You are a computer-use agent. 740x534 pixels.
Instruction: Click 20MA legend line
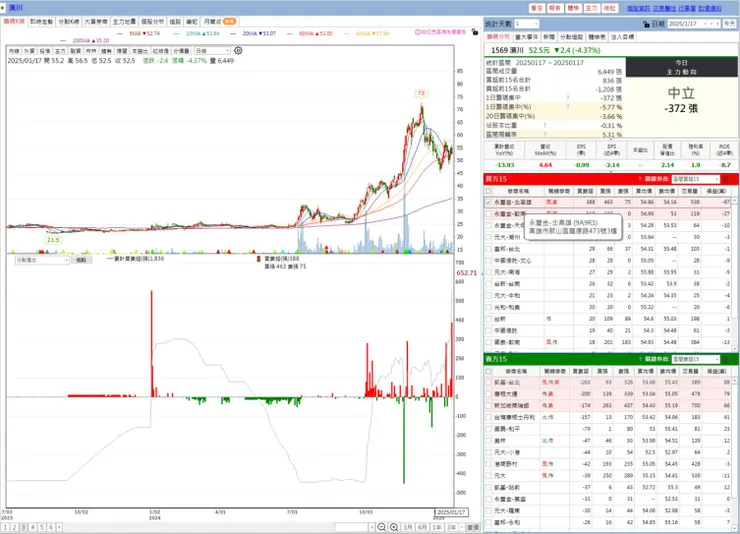tap(254, 33)
